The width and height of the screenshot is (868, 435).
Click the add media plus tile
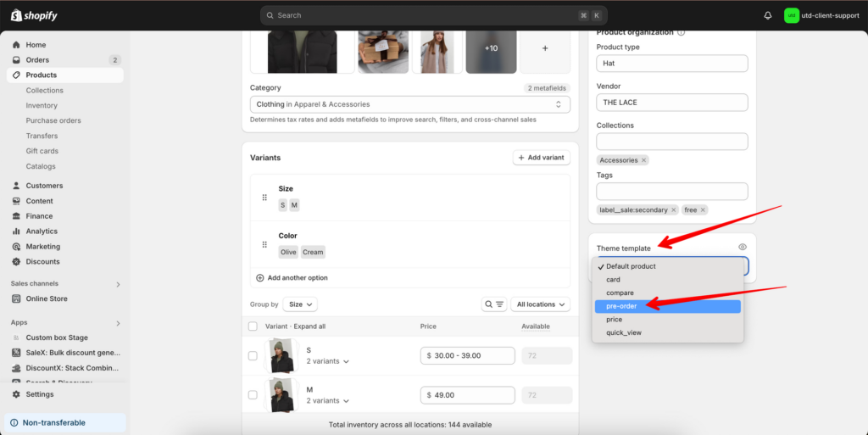[x=545, y=48]
